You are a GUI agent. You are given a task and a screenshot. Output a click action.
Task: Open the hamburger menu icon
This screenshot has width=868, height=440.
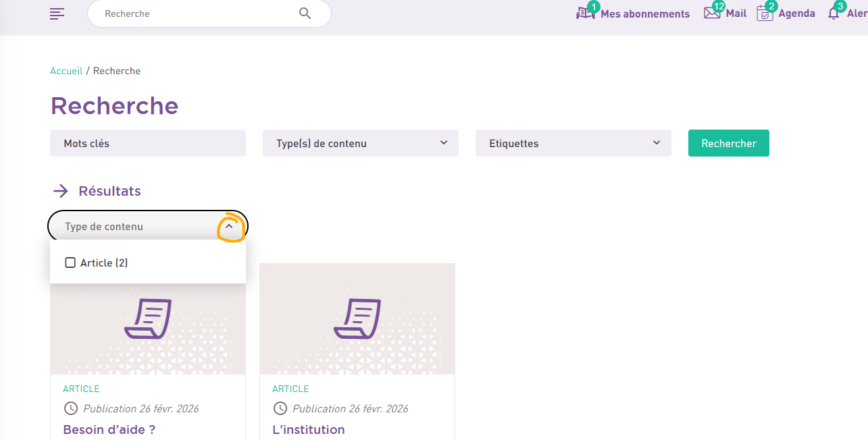tap(57, 13)
